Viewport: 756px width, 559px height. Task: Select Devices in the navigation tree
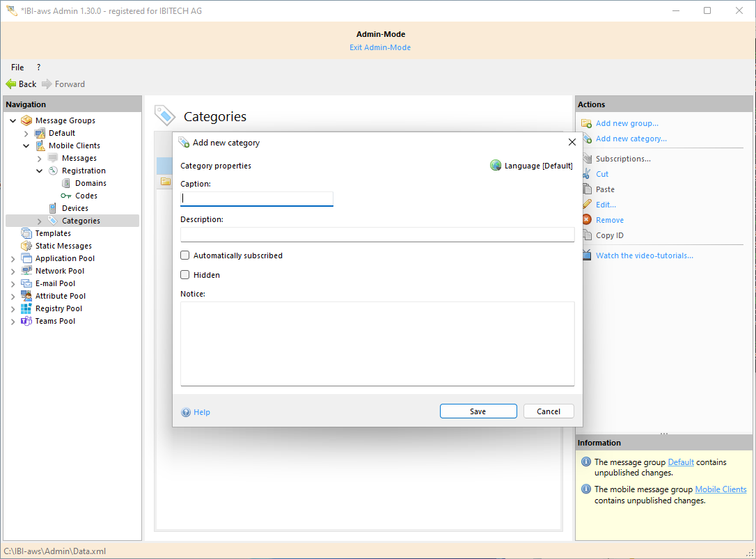click(x=74, y=208)
